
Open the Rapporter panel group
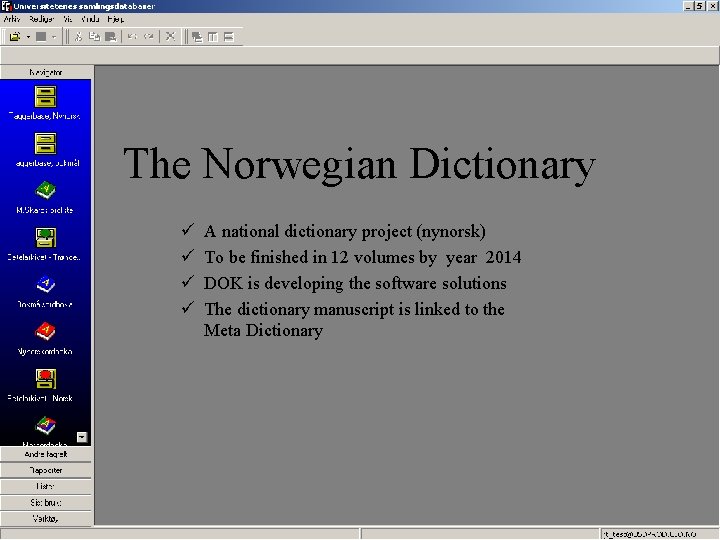point(46,470)
